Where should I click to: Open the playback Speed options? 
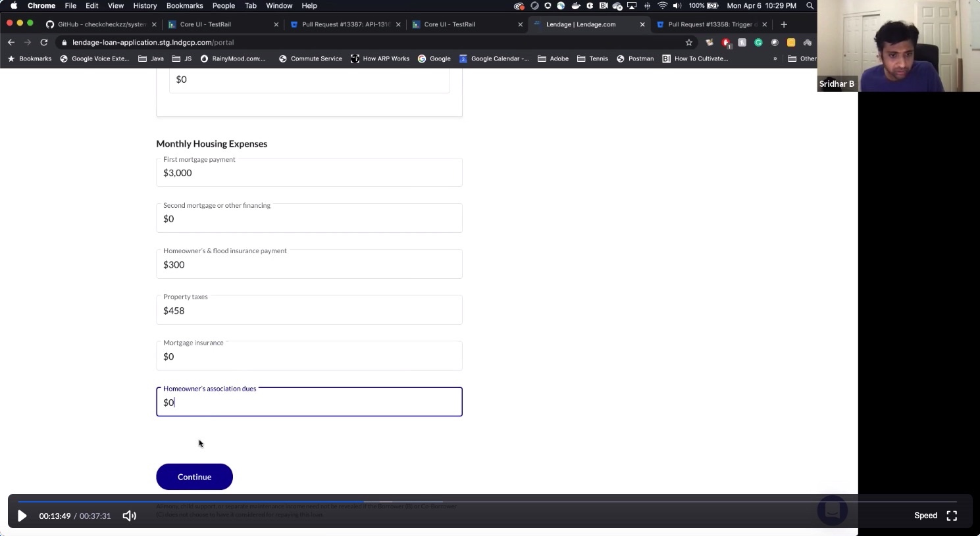point(925,516)
